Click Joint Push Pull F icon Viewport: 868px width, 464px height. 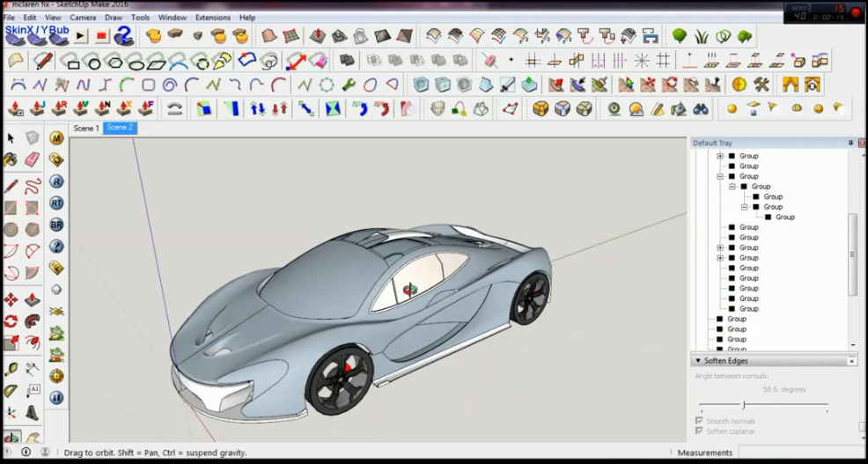click(x=146, y=108)
